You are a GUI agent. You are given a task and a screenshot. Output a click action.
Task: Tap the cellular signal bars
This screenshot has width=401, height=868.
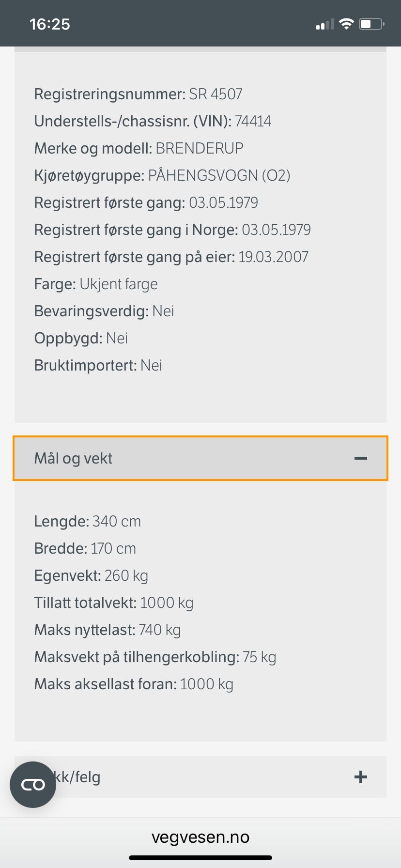pyautogui.click(x=325, y=24)
